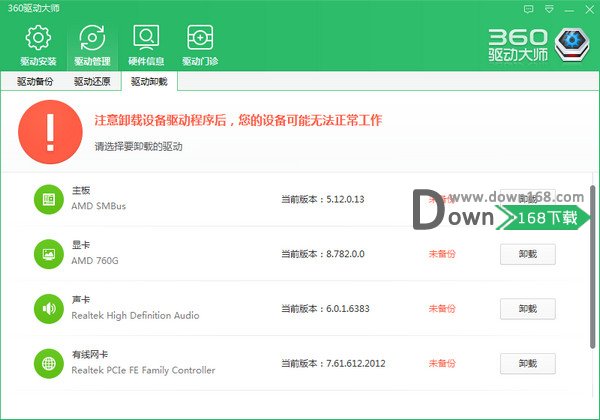Select the AMD SMBus device name

[99, 206]
